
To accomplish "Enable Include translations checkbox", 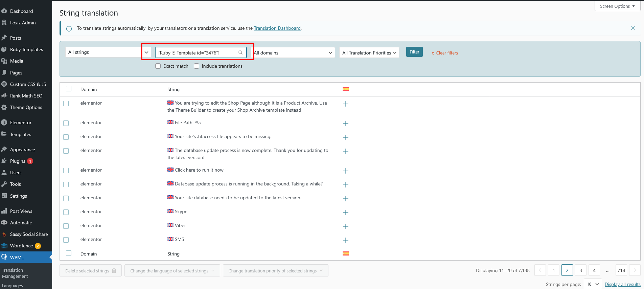I will [x=197, y=66].
